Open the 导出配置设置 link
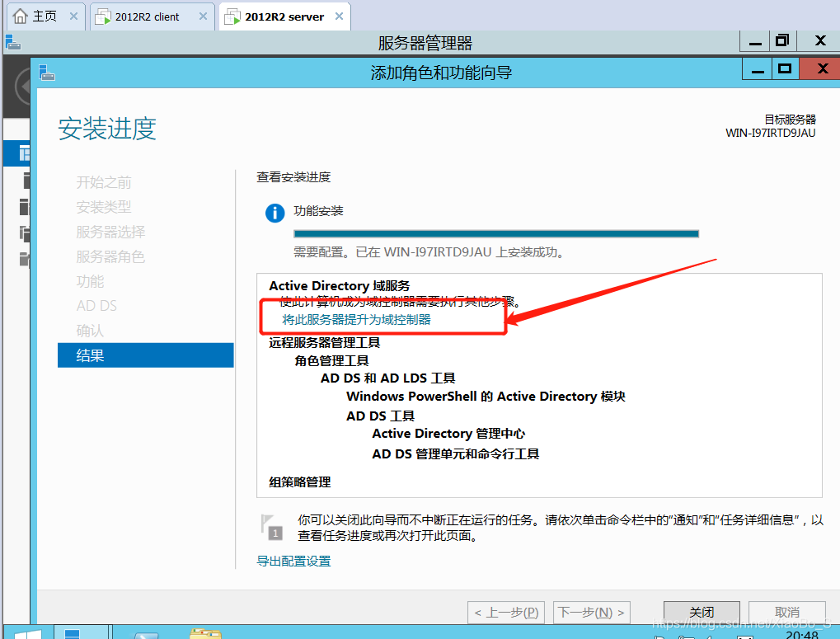 pyautogui.click(x=293, y=561)
